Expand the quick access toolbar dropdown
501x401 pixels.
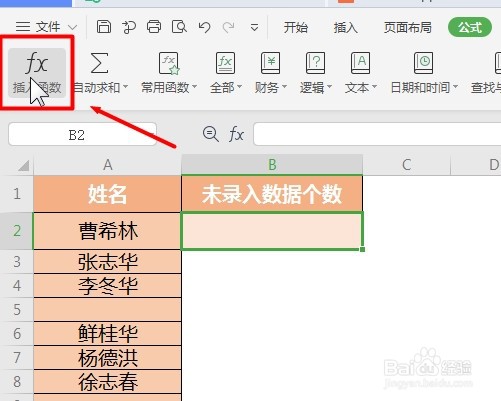(254, 27)
